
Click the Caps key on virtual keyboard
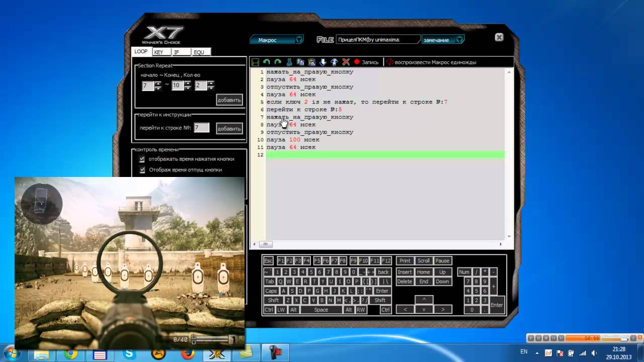click(x=271, y=291)
